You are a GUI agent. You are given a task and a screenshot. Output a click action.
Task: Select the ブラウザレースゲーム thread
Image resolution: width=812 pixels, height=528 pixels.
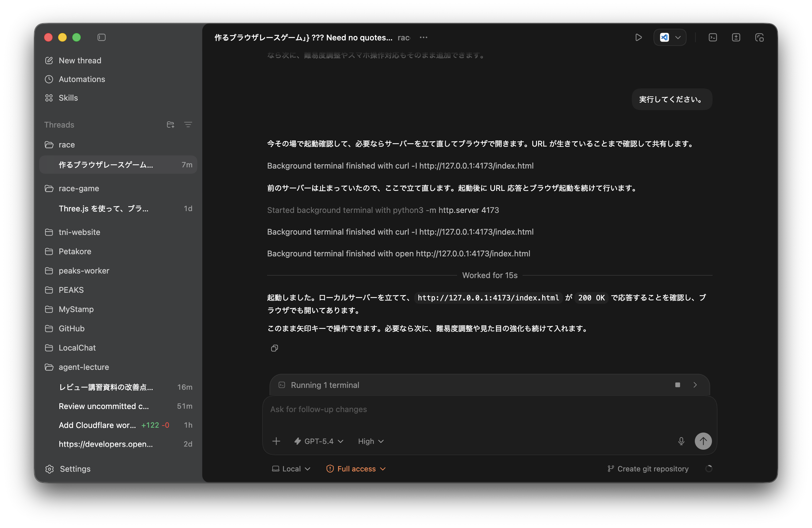(118, 165)
